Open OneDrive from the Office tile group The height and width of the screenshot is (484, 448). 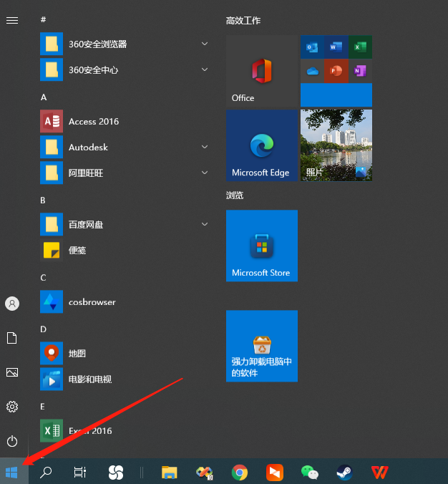[x=312, y=71]
